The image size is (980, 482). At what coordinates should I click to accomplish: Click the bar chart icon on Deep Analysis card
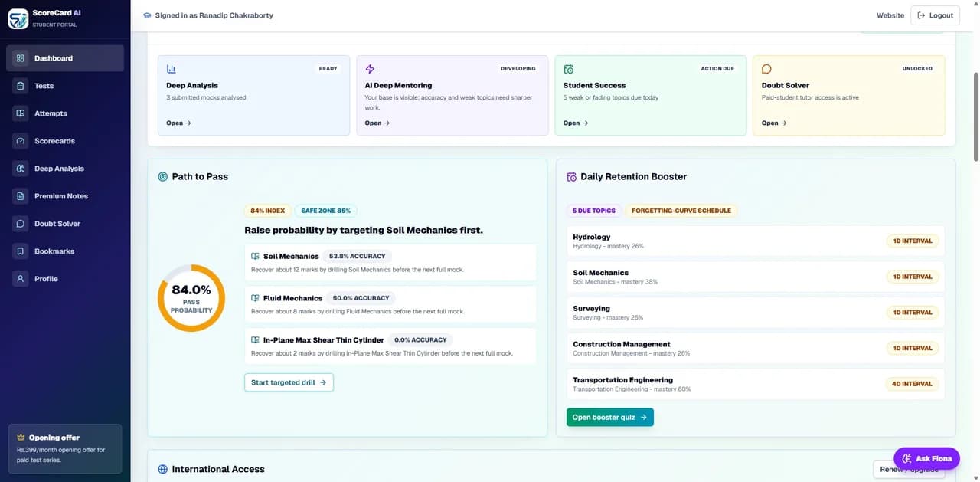(x=171, y=69)
